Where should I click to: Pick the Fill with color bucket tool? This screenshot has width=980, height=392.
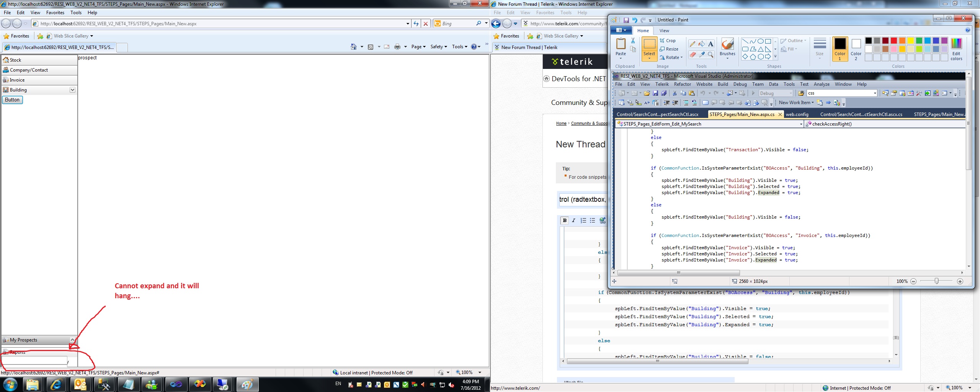[x=701, y=44]
